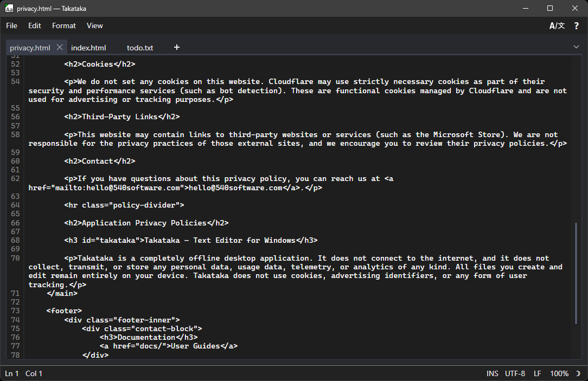
Task: Open the View menu
Action: [x=94, y=25]
